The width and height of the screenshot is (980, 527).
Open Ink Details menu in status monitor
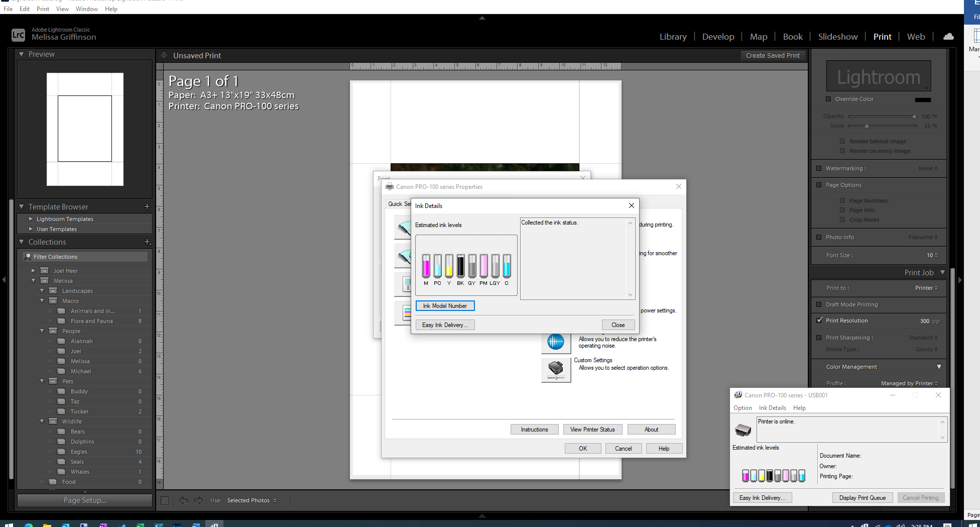coord(772,408)
